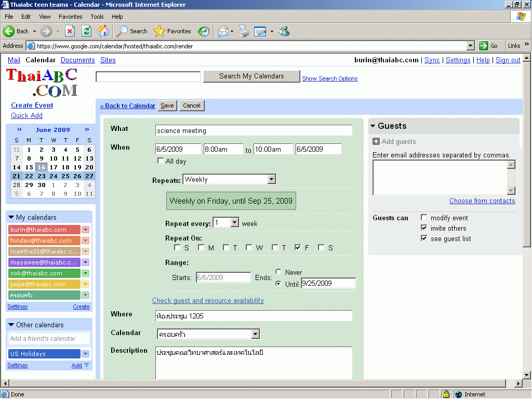Open the Favorites menu
Image resolution: width=532 pixels, height=399 pixels.
70,17
